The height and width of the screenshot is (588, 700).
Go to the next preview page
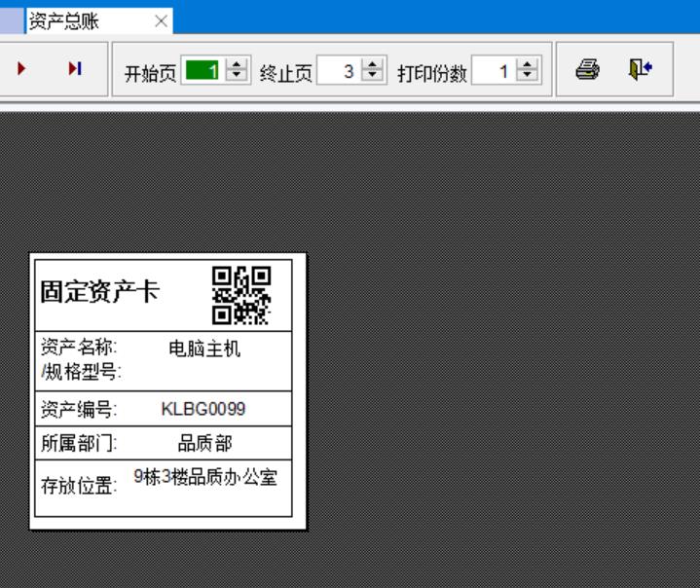click(21, 69)
